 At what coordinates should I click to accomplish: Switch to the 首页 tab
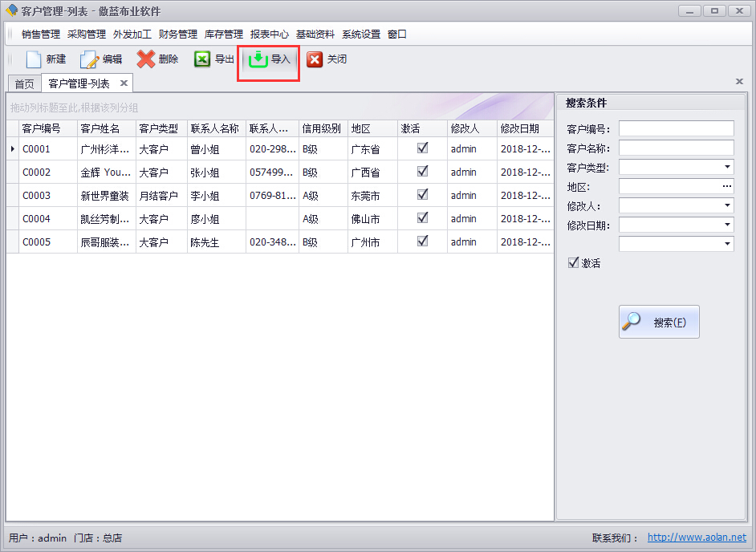[x=24, y=84]
